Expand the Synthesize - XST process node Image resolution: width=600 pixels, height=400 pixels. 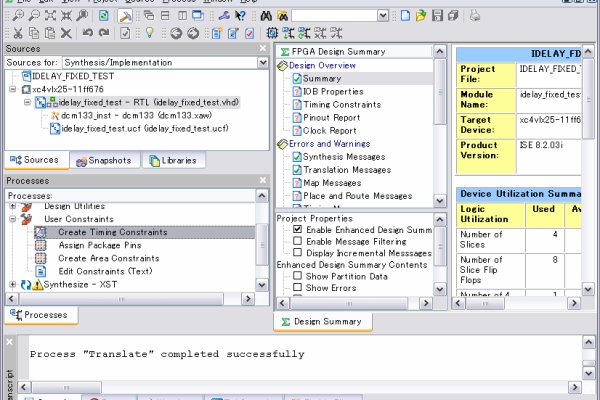tap(12, 285)
